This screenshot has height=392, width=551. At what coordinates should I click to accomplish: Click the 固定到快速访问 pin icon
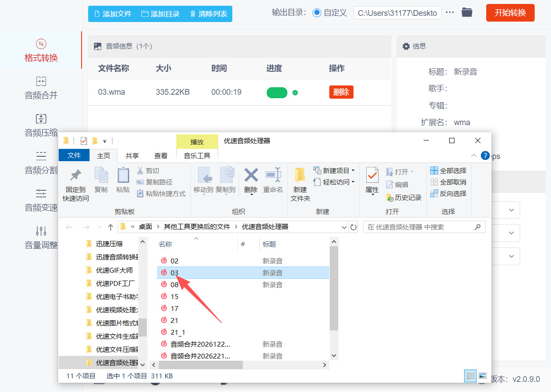pyautogui.click(x=76, y=176)
